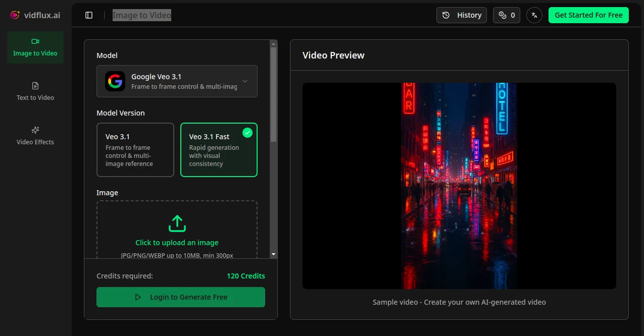Click the Google logo in the model selector
This screenshot has width=644, height=336.
(115, 81)
